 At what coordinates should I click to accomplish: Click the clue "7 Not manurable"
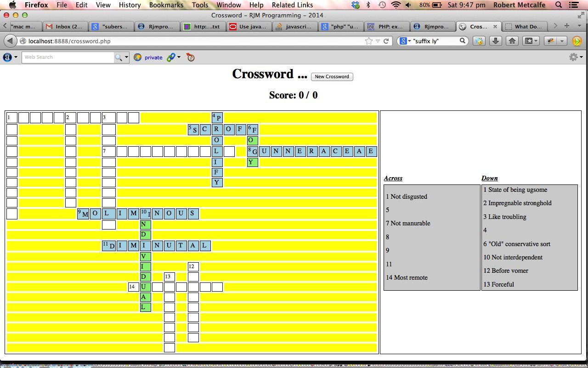click(x=408, y=223)
